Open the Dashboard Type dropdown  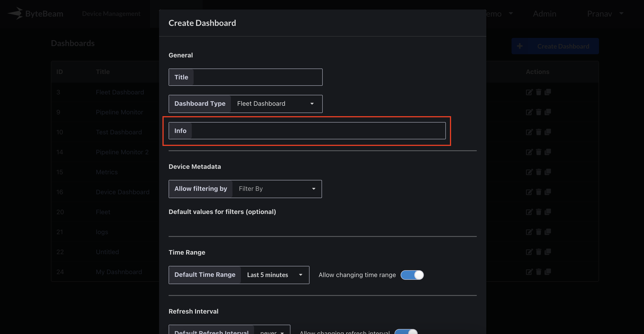click(x=276, y=104)
